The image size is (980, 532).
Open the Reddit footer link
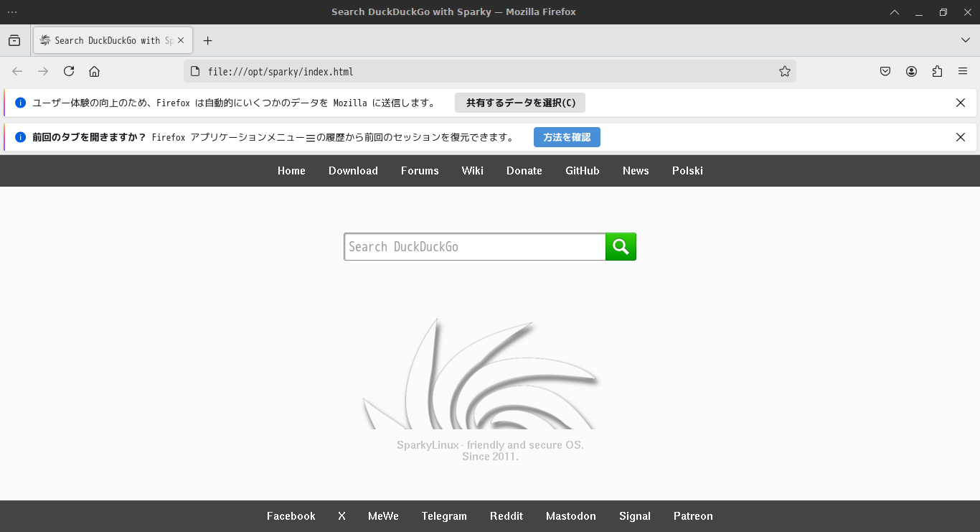[507, 516]
